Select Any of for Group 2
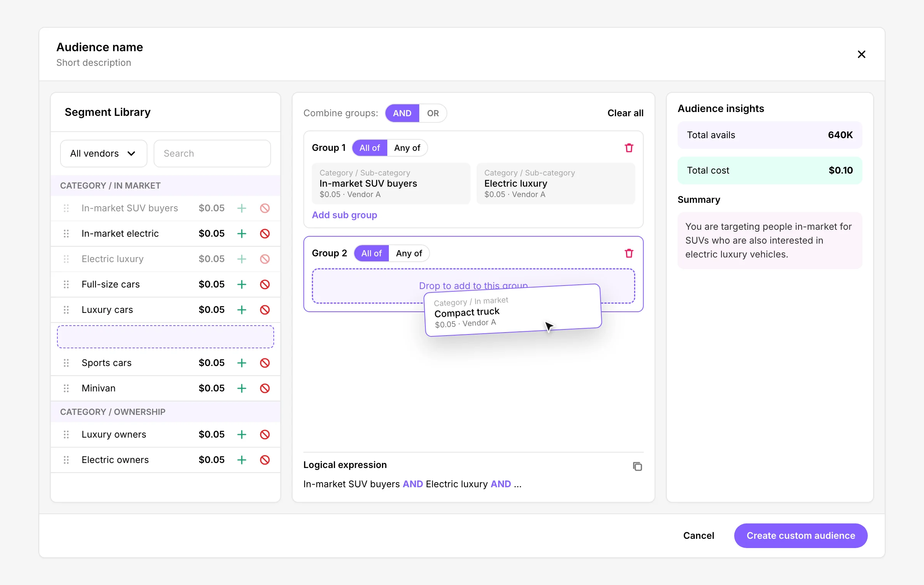The image size is (924, 585). click(409, 253)
